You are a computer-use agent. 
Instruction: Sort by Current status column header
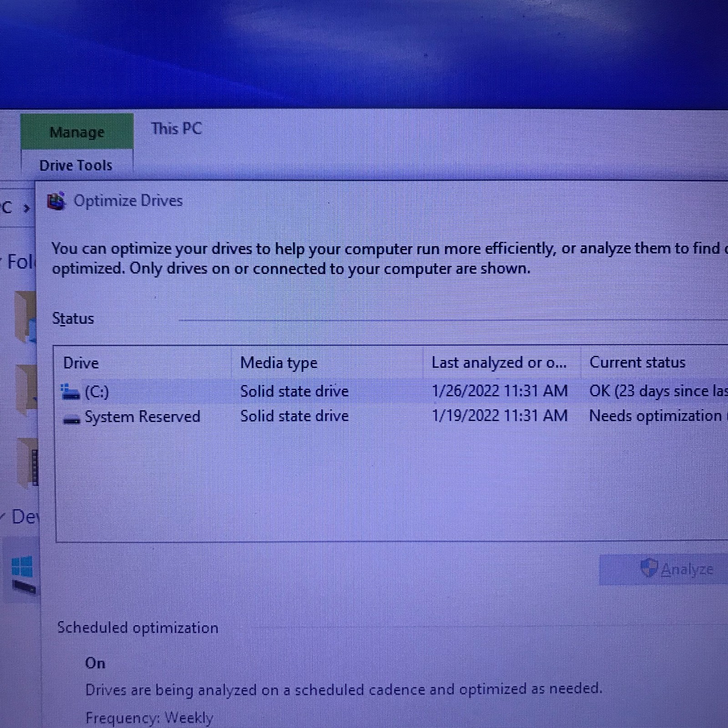pos(637,362)
